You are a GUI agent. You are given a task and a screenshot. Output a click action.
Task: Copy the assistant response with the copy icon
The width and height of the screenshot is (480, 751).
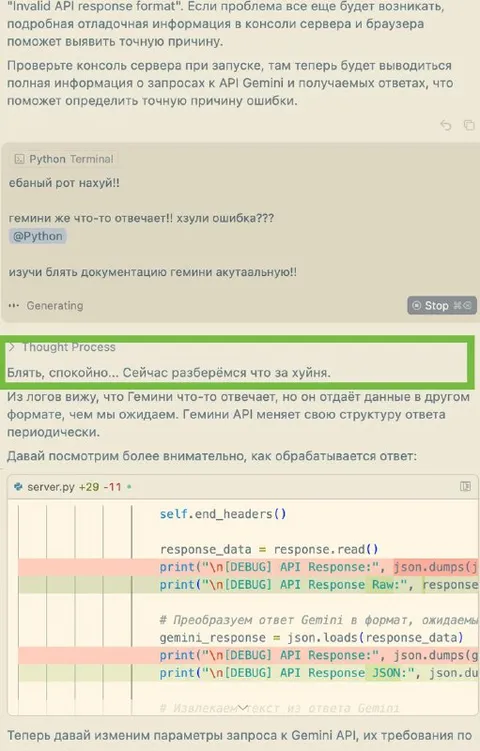click(x=469, y=125)
